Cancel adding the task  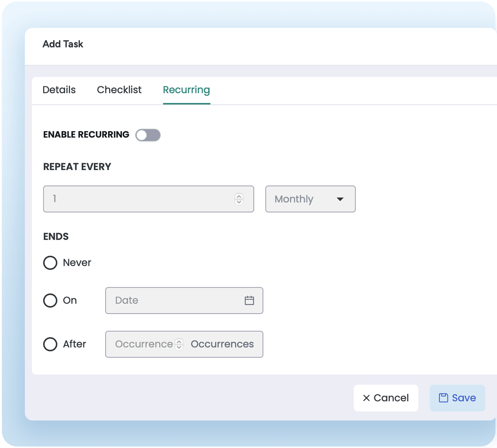[386, 398]
